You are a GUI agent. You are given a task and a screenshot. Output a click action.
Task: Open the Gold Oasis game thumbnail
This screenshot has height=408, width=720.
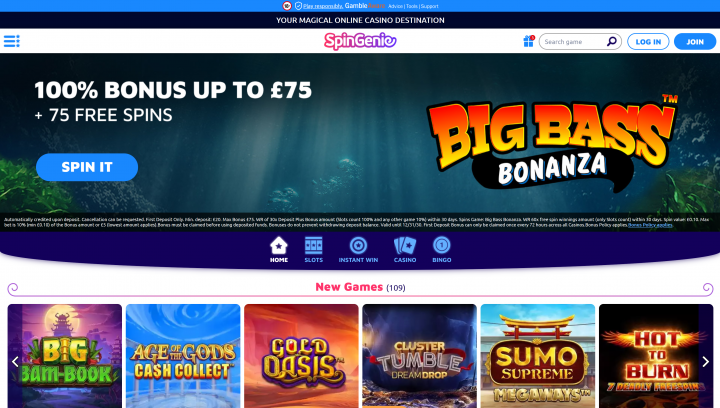click(x=301, y=356)
